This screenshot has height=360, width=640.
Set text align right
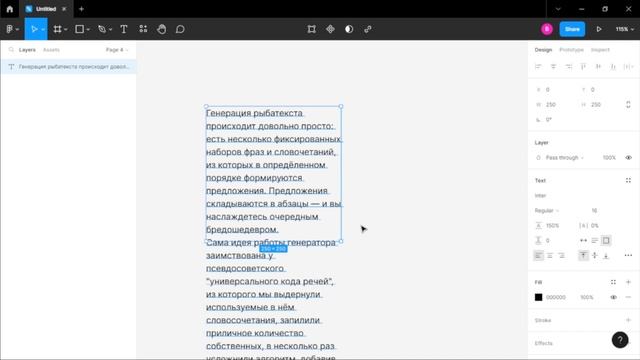tap(561, 256)
